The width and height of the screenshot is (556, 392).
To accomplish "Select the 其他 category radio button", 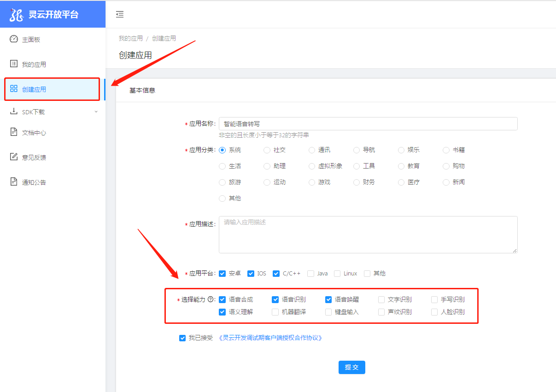I will 222,198.
